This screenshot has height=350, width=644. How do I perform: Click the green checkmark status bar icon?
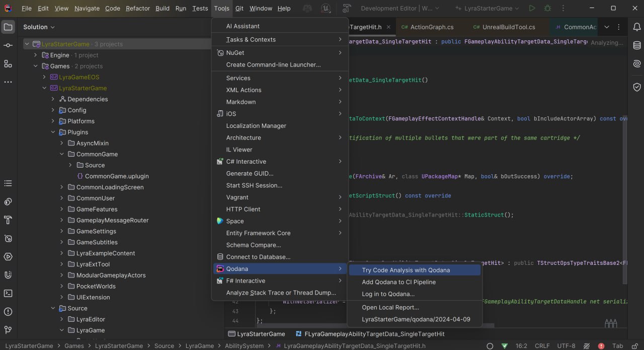pyautogui.click(x=505, y=346)
